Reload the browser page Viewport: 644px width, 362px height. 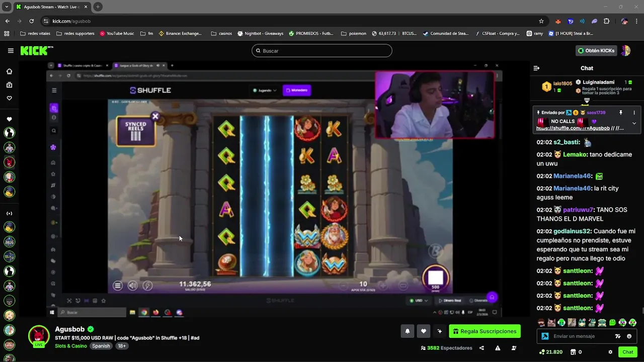[31, 21]
